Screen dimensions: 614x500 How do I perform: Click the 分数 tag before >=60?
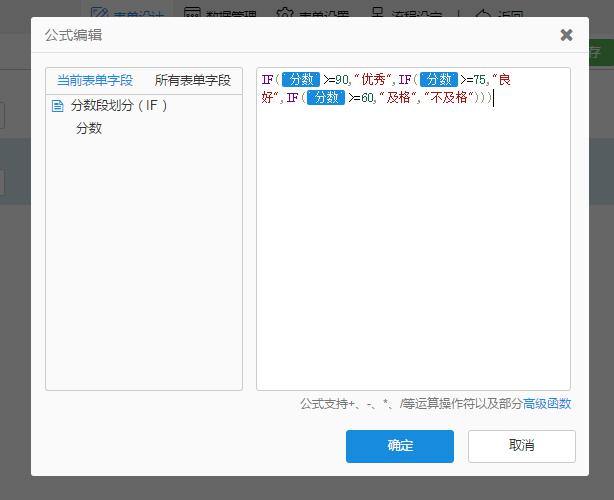[x=326, y=97]
